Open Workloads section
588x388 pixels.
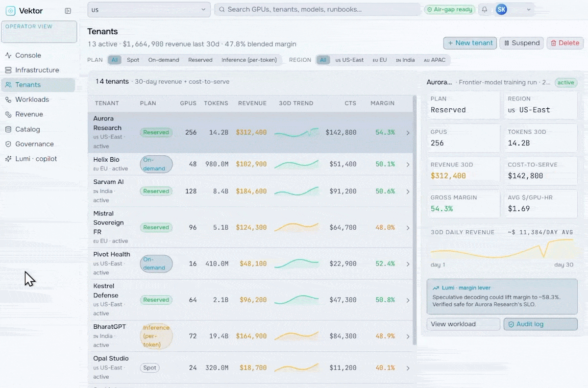click(x=38, y=99)
